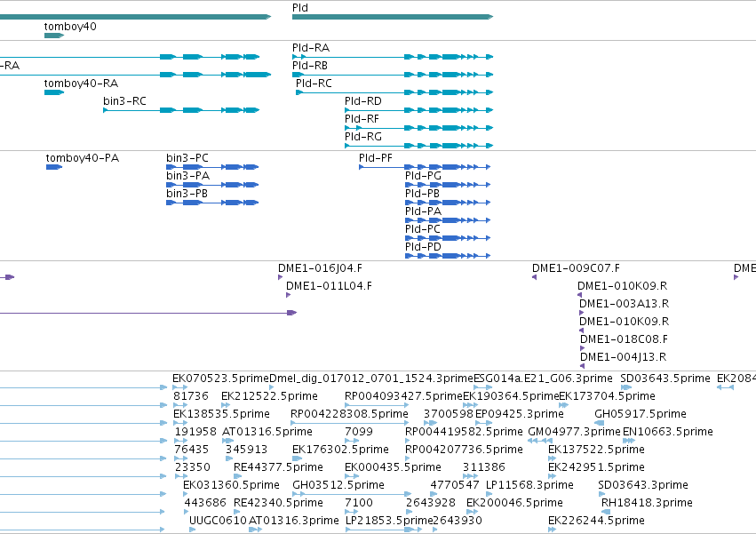This screenshot has width=756, height=534.
Task: Click the tomboy40-PA protein label
Action: click(83, 158)
